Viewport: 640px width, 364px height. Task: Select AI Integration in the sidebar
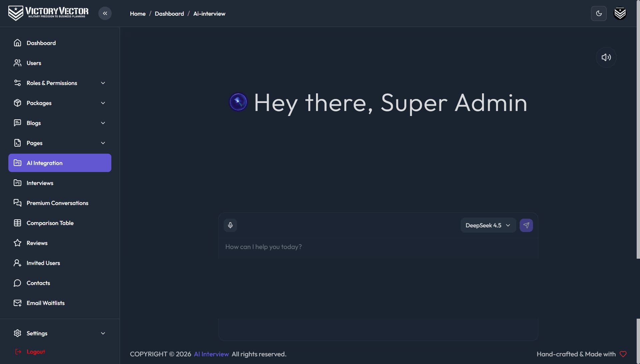pyautogui.click(x=60, y=163)
